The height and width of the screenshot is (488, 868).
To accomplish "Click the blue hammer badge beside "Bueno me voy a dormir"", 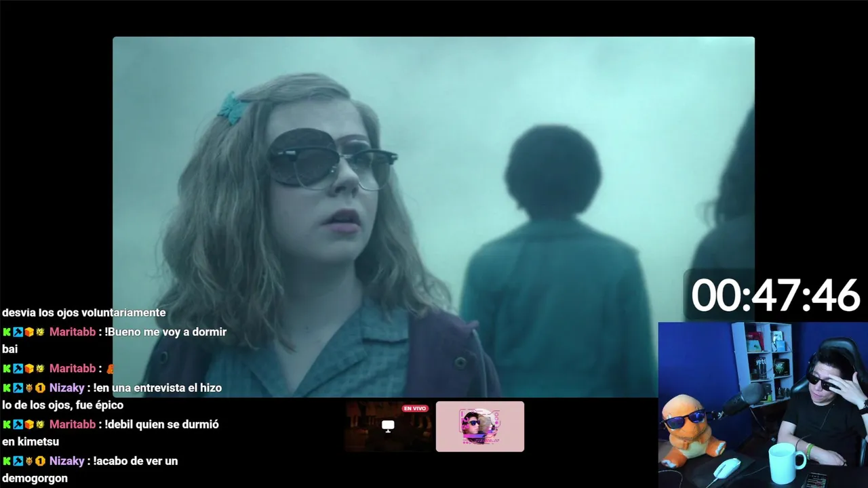I will (18, 332).
